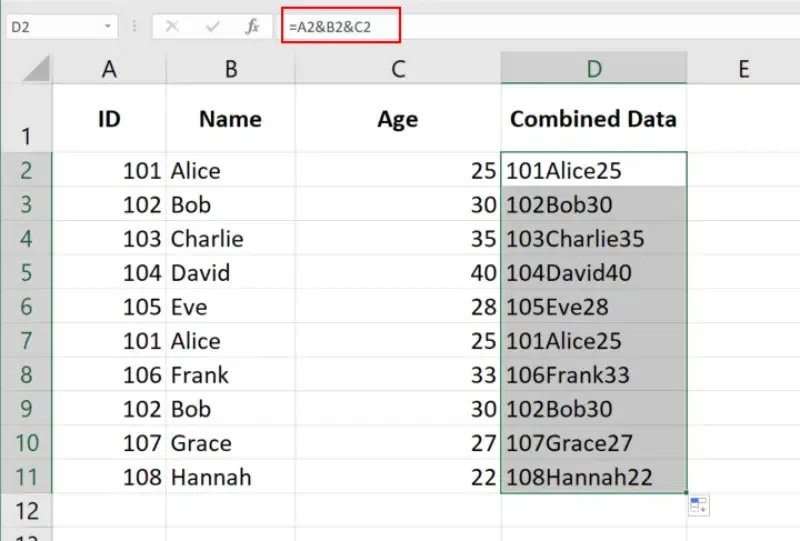Select column C header
This screenshot has width=800, height=541.
click(x=398, y=68)
